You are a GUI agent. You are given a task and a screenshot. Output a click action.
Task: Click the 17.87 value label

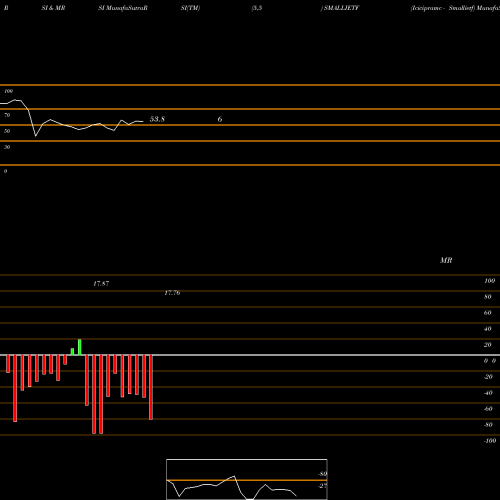[101, 284]
